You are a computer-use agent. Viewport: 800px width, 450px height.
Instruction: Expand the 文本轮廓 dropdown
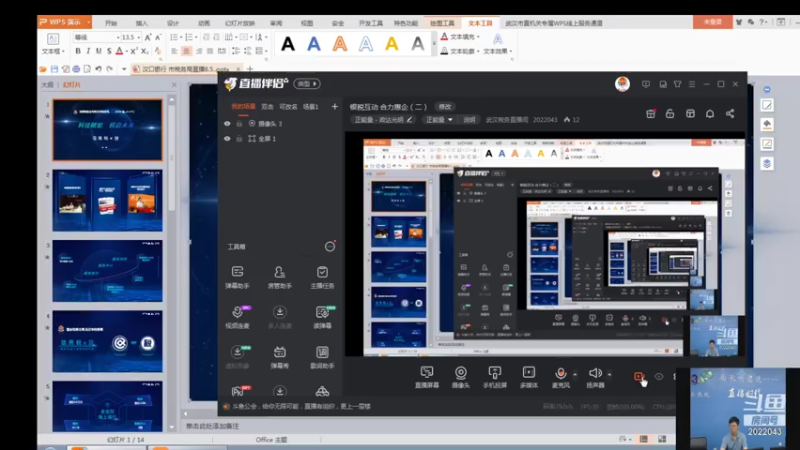coord(478,51)
